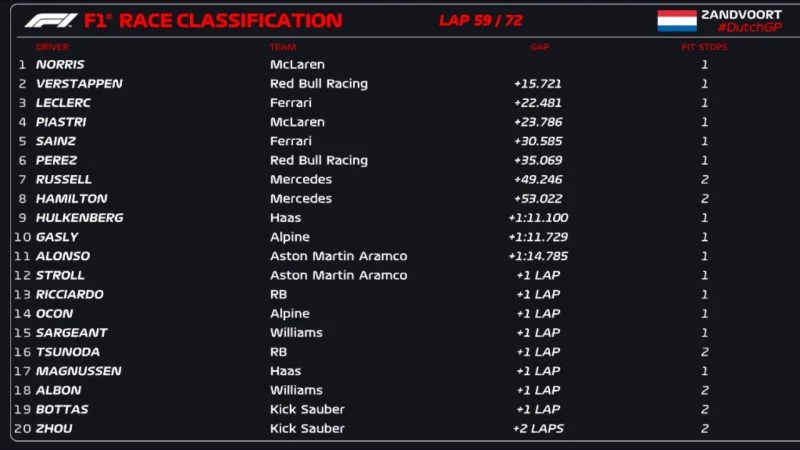The image size is (800, 450).
Task: Click the GAP column header
Action: point(539,47)
